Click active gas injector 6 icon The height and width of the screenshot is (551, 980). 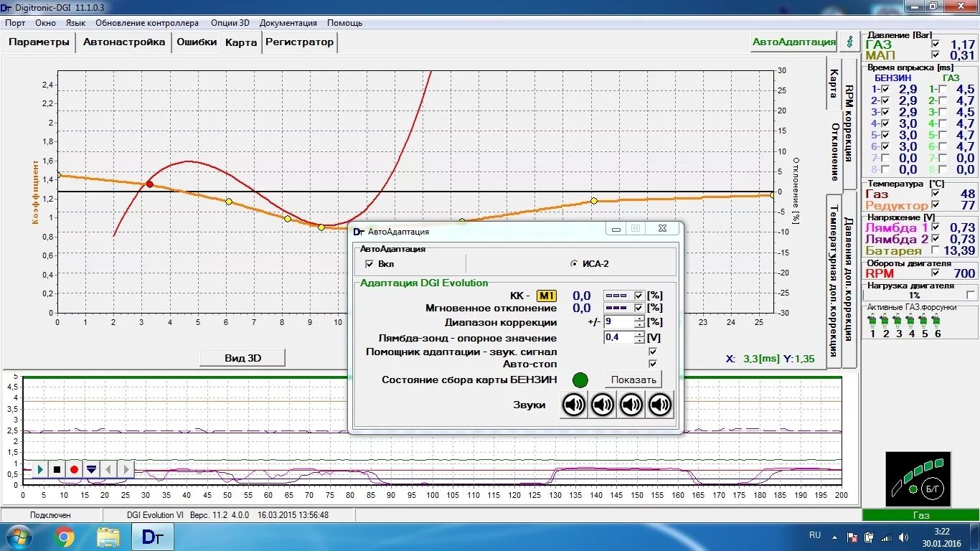938,322
